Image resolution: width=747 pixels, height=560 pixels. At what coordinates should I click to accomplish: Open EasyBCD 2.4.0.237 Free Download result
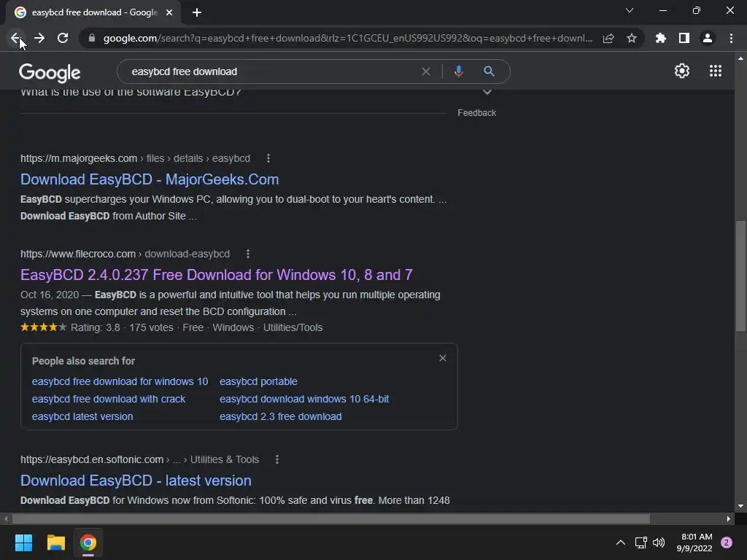coord(216,275)
